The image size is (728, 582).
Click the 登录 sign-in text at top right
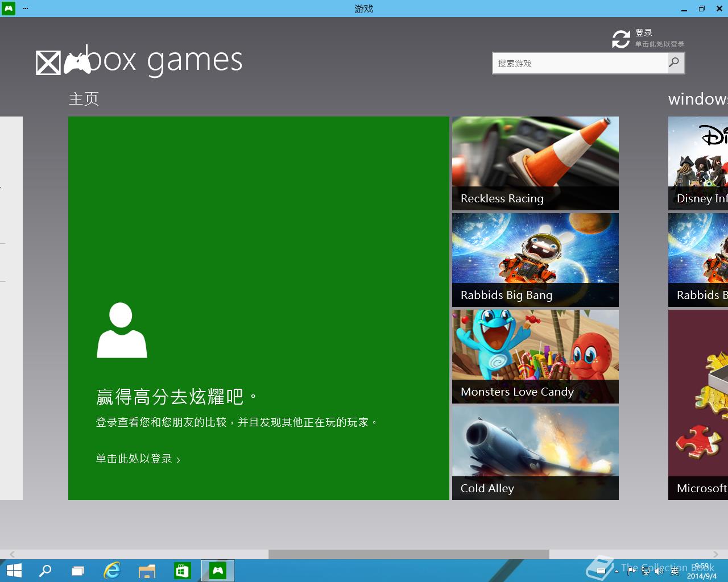[644, 33]
